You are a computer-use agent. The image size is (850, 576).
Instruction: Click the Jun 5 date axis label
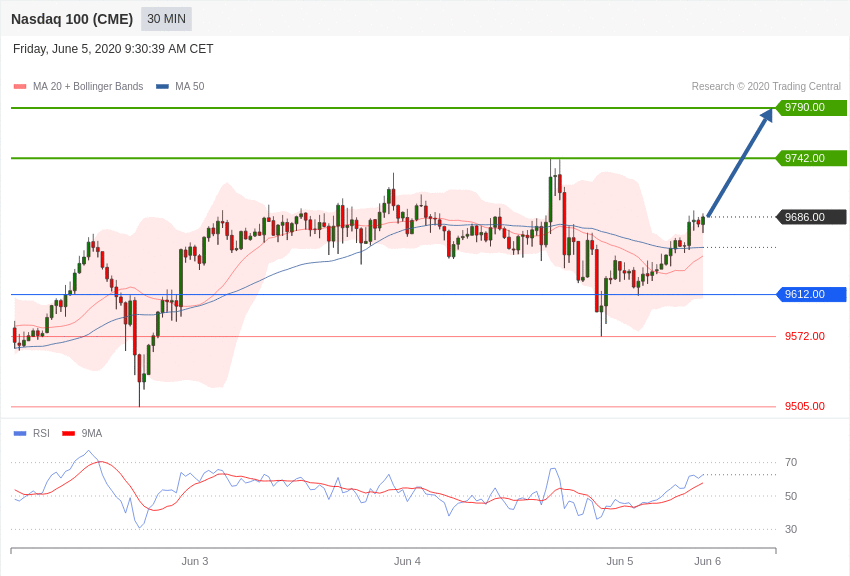(620, 561)
